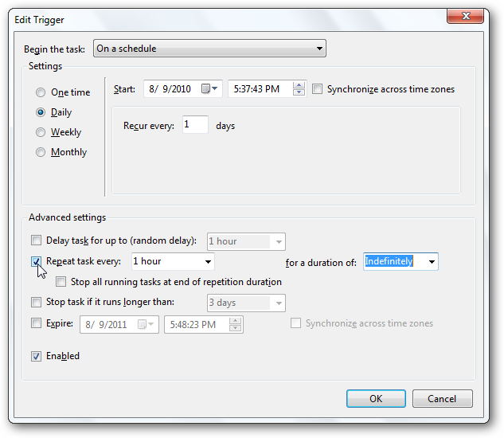Toggle the Enabled checkbox
Screen dimensions: 504x438
36,356
